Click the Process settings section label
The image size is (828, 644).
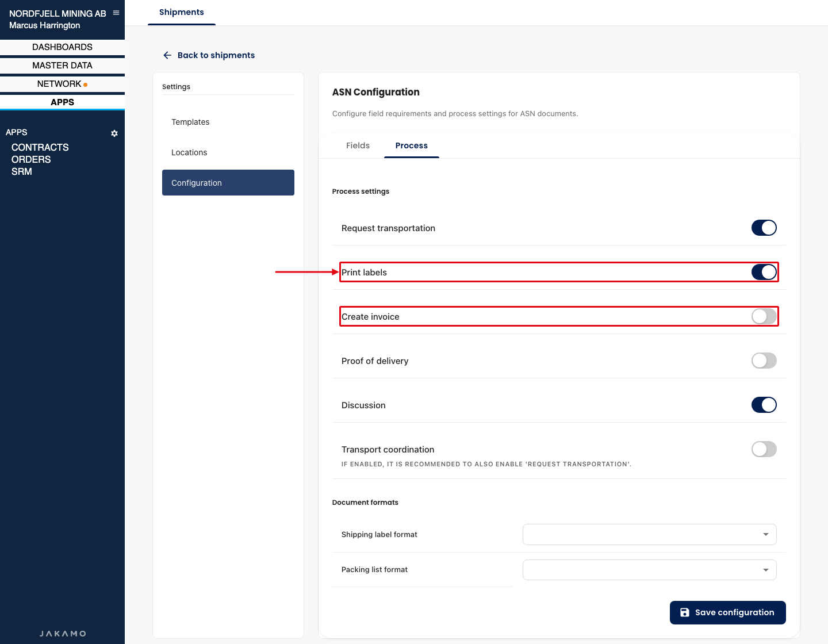click(x=361, y=191)
